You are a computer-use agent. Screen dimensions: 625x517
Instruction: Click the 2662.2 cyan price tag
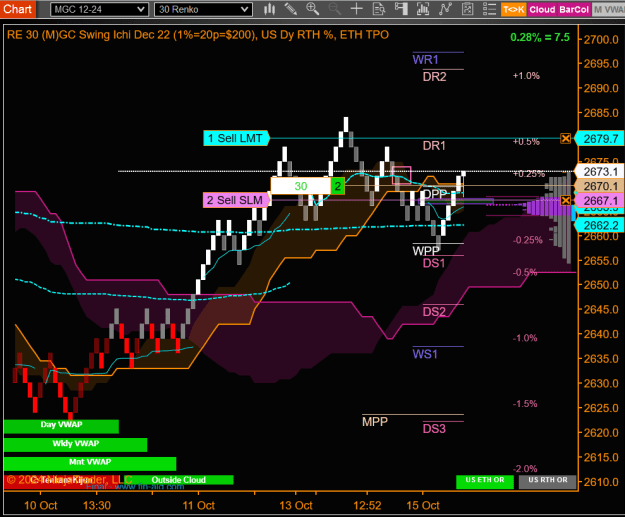point(599,226)
